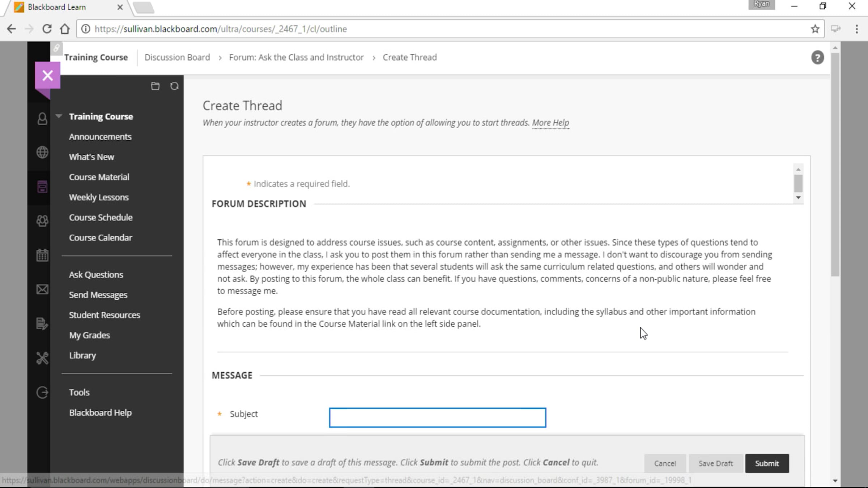The image size is (868, 488).
Task: Click the Create Thread breadcrumb
Action: (410, 57)
